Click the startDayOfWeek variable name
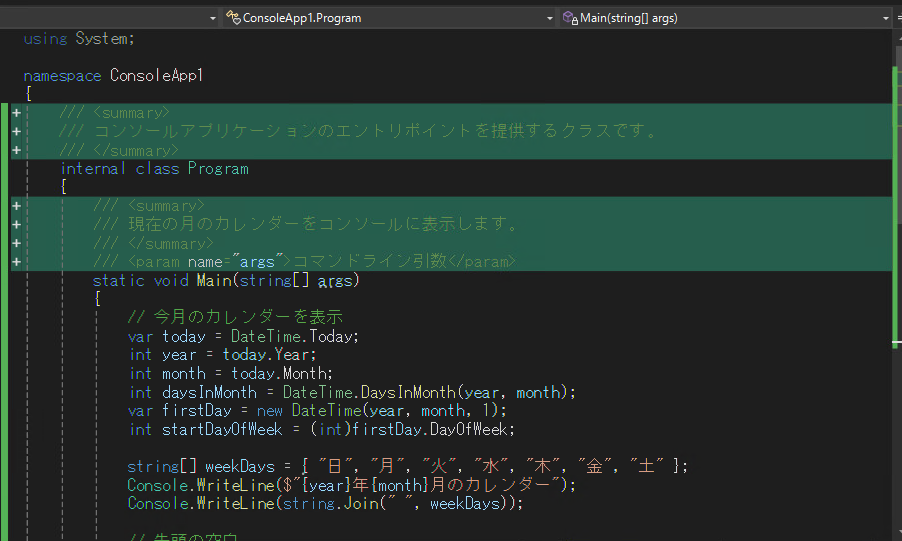902x541 pixels. point(210,429)
